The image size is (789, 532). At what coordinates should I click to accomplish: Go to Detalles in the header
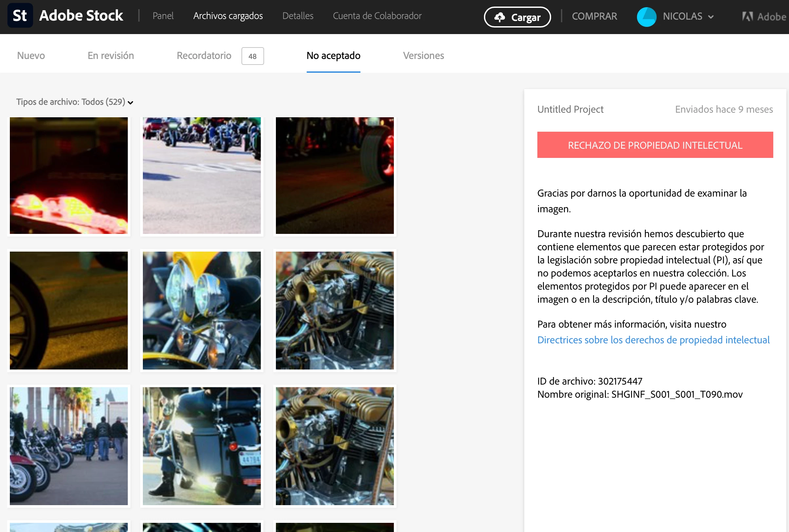click(298, 16)
